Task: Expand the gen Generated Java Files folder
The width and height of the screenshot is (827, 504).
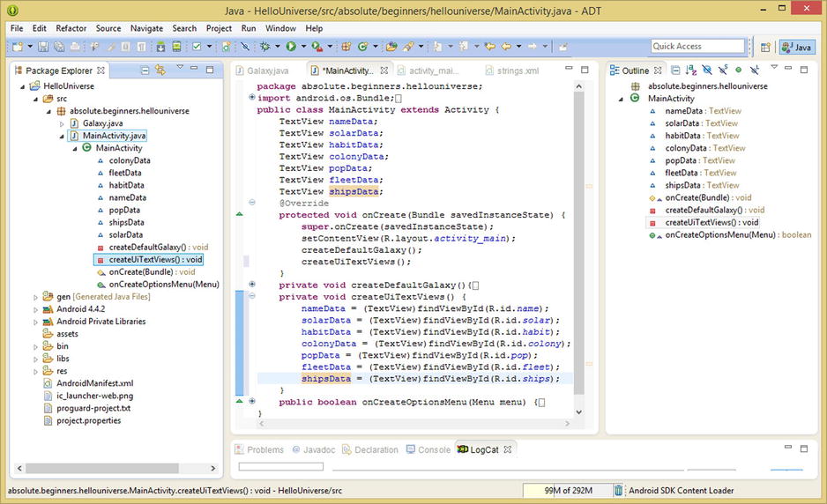Action: [x=36, y=297]
